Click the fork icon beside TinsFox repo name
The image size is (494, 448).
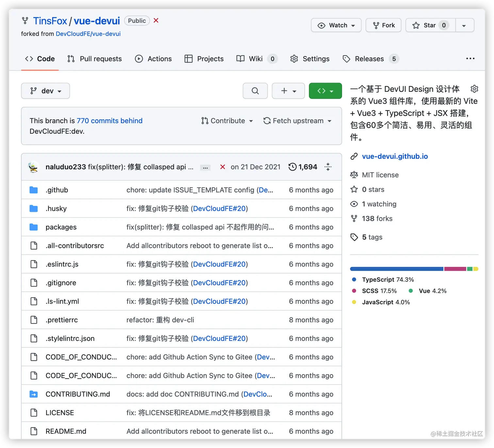[x=25, y=21]
